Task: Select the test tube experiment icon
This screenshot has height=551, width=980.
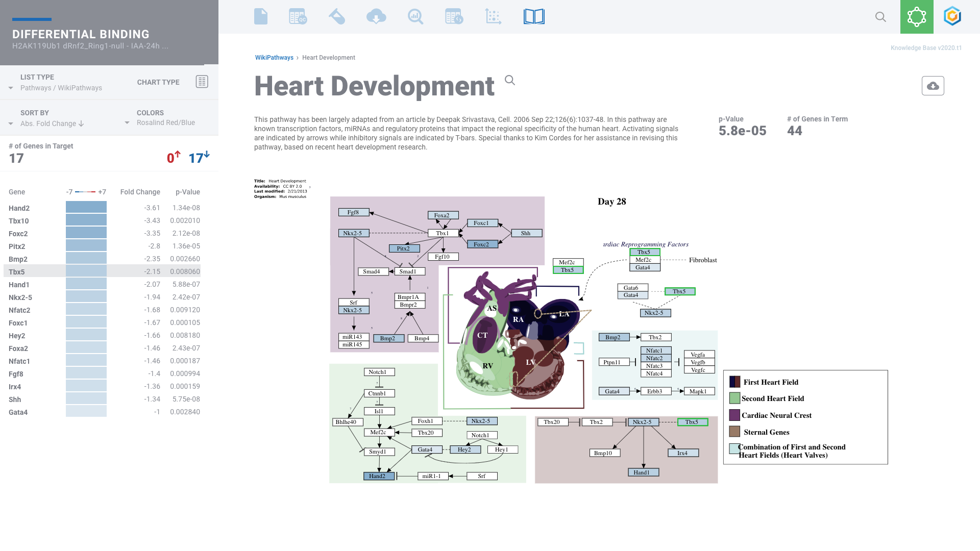Action: pyautogui.click(x=337, y=16)
